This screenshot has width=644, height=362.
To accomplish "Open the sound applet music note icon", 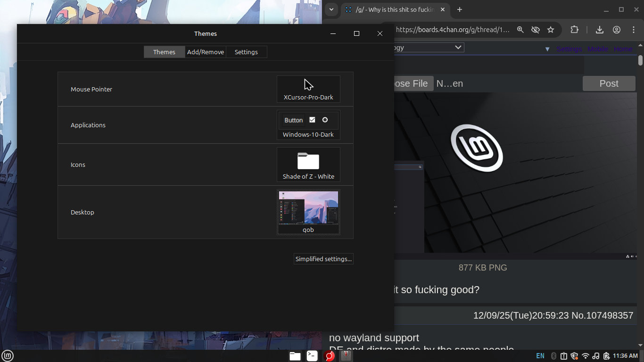I will coord(596,356).
